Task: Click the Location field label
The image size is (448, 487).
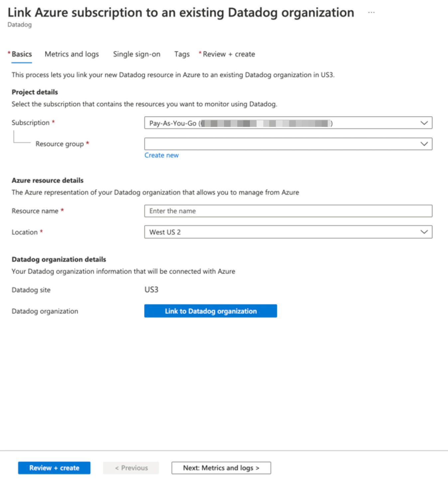Action: coord(25,232)
